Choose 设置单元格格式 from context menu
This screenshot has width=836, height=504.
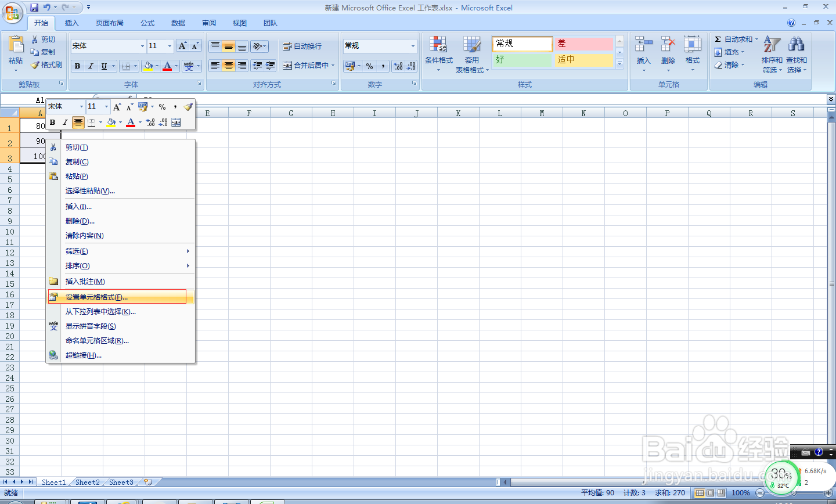tap(121, 297)
